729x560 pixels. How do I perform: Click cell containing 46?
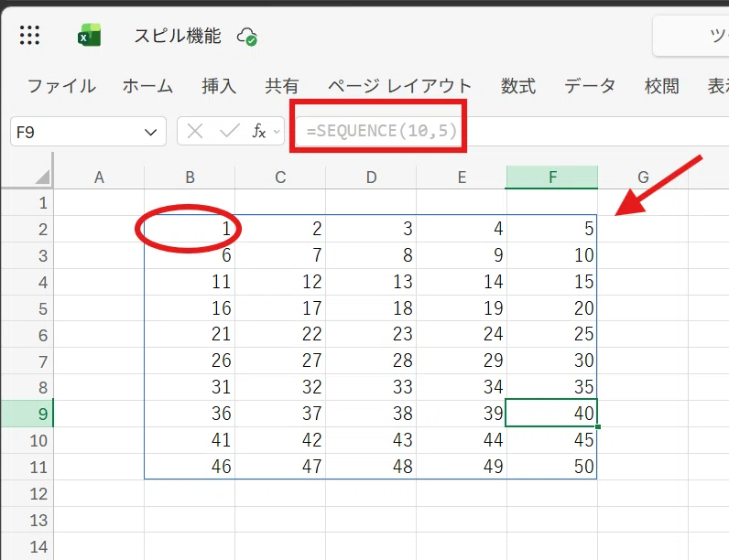(x=190, y=467)
